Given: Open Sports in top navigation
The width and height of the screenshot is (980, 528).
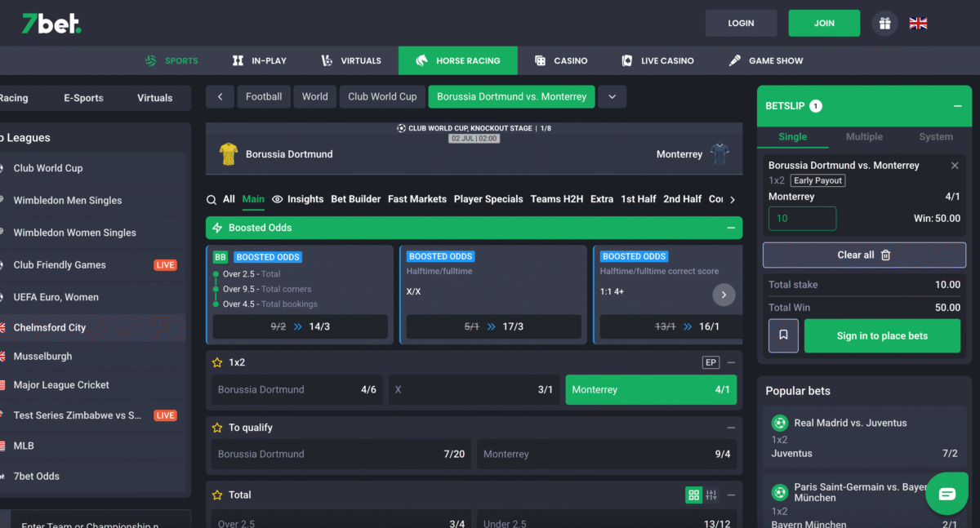Looking at the screenshot, I should tap(171, 60).
